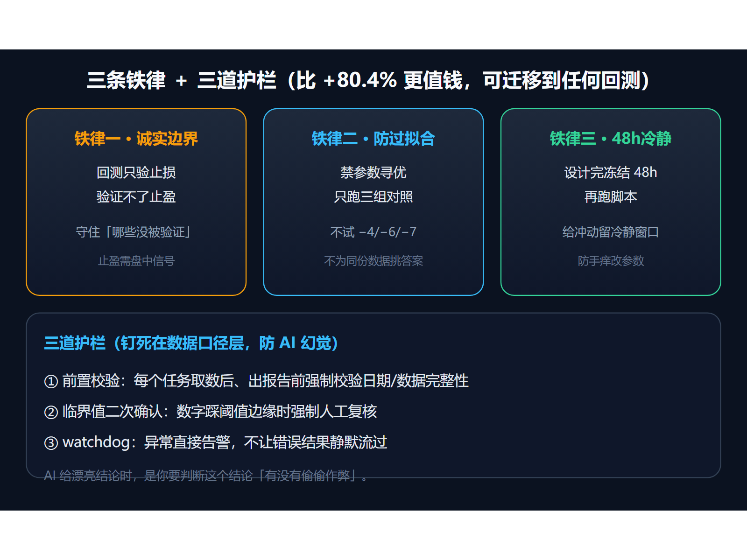
Task: Click the slide title starting with 三条铁律 + 三道护栏
Action: click(368, 80)
